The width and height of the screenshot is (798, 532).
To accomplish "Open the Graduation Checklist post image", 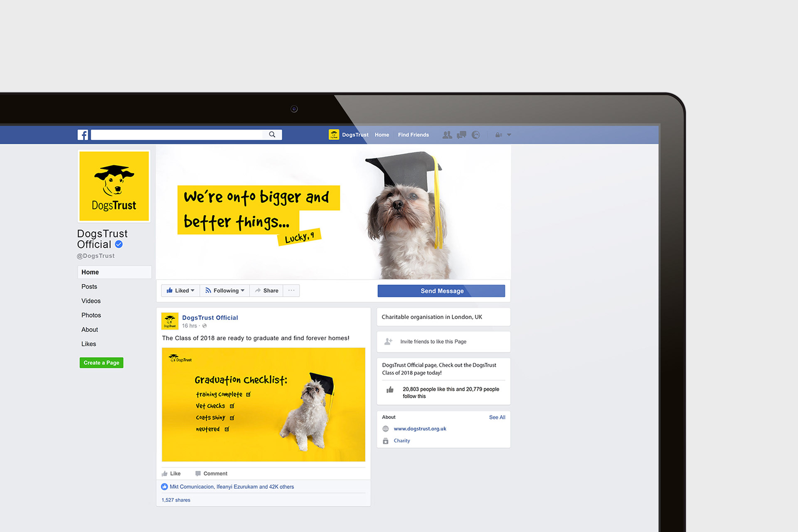I will pyautogui.click(x=264, y=404).
